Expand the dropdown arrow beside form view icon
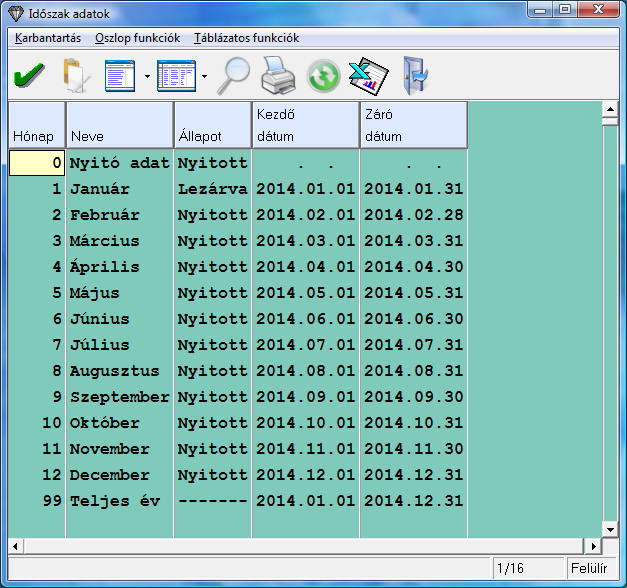 coord(147,76)
